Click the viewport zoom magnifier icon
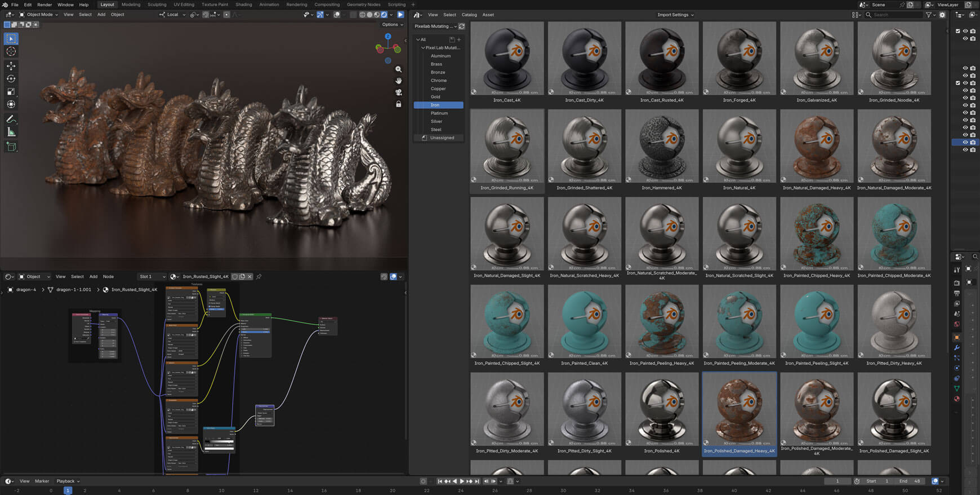The image size is (980, 495). [x=398, y=69]
